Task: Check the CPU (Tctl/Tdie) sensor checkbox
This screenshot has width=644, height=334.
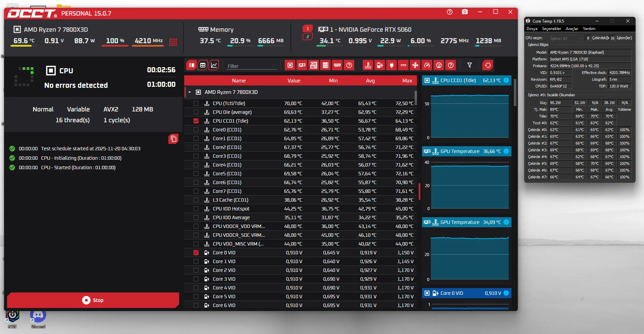Action: click(196, 103)
